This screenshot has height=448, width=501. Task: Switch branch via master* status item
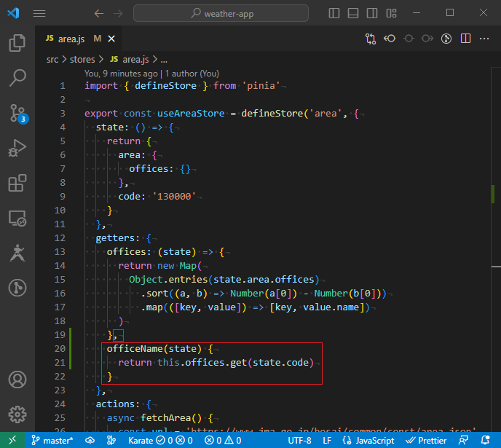click(x=52, y=440)
